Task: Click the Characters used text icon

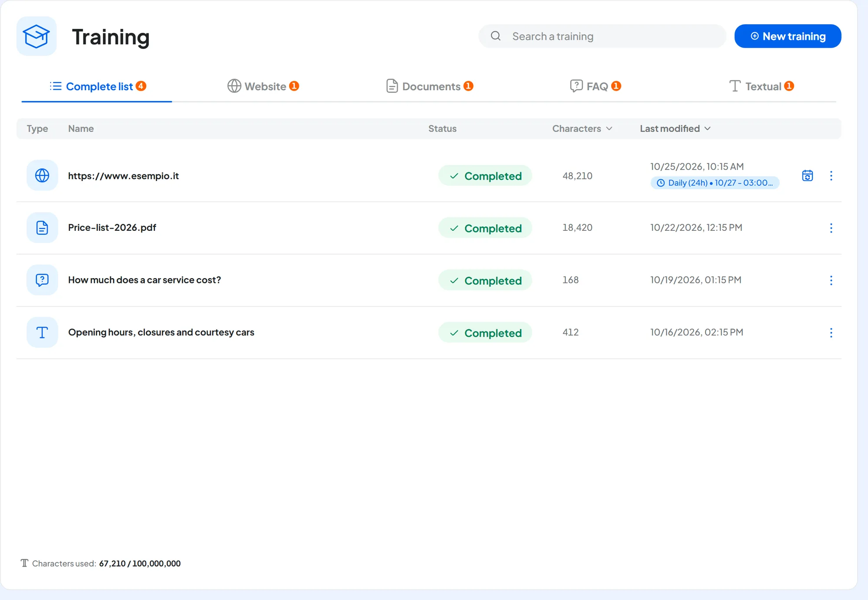Action: point(24,563)
